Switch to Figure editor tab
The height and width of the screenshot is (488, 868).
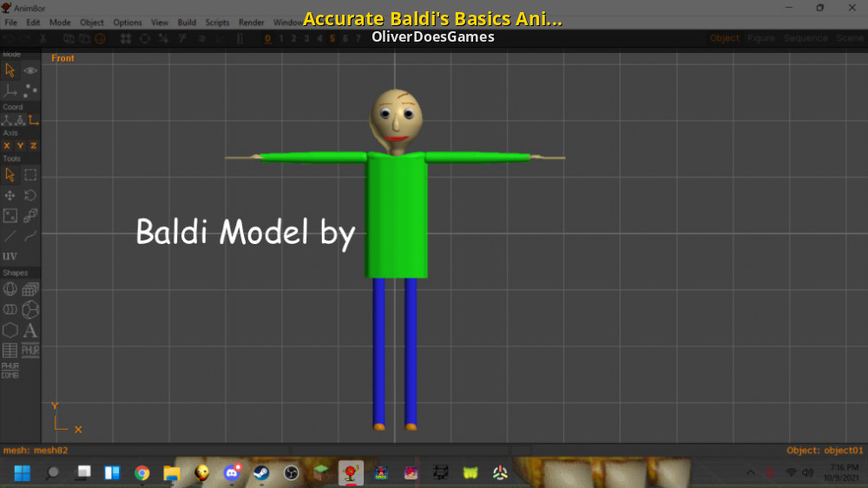[x=761, y=38]
